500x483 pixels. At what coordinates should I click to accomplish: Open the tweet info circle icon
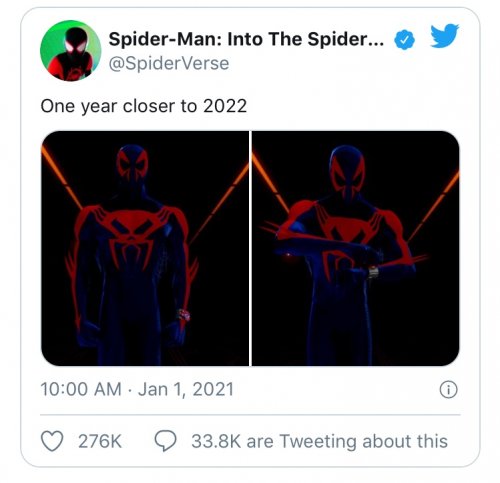point(448,389)
